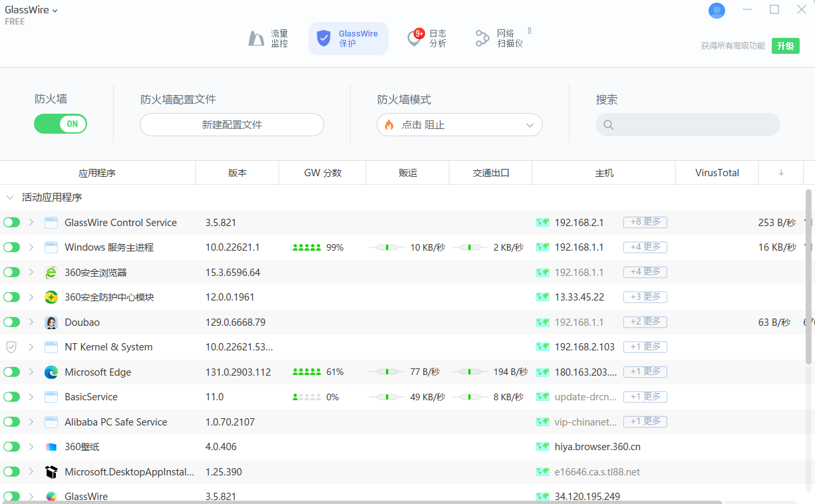Click the 360安全浏览器 browser icon
This screenshot has width=815, height=504.
(x=51, y=272)
